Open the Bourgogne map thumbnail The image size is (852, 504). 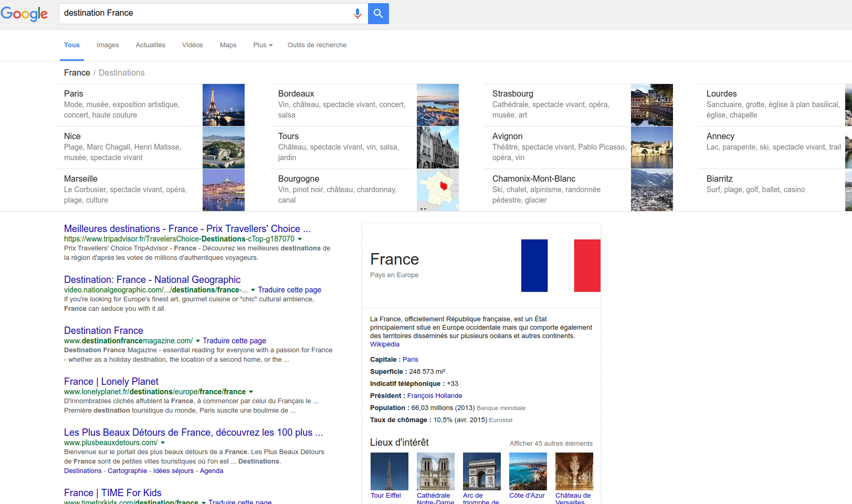coord(438,190)
